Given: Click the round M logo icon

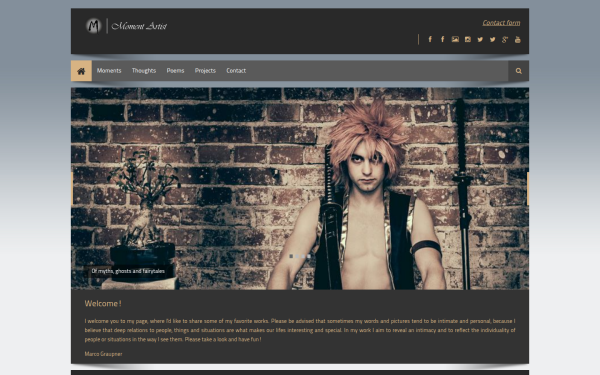Looking at the screenshot, I should [x=93, y=26].
